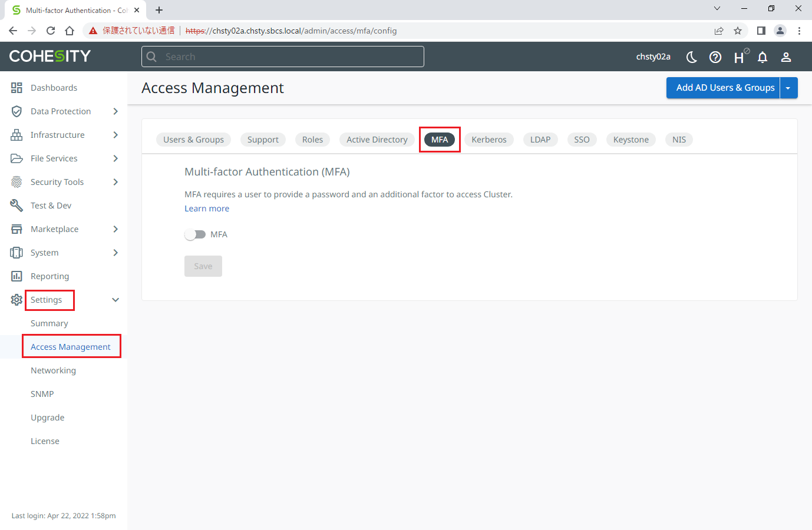Screen dimensions: 812x530
Task: Click the browser address bar URL
Action: tap(291, 31)
